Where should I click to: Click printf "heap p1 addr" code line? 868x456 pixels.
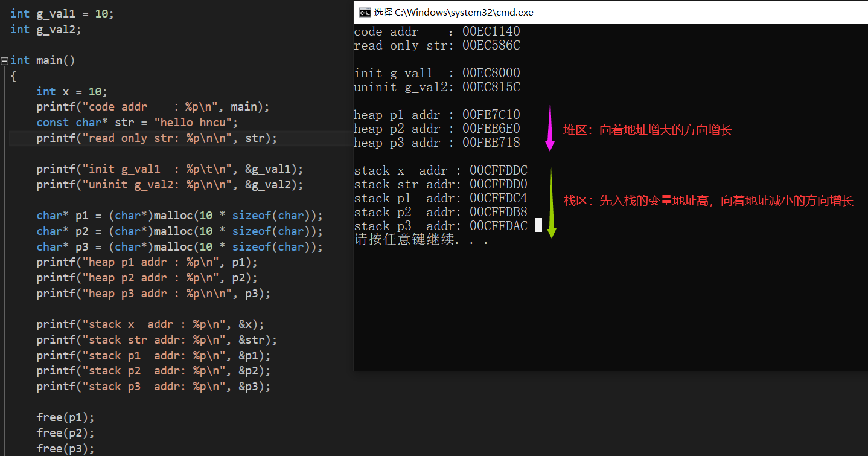tap(147, 262)
